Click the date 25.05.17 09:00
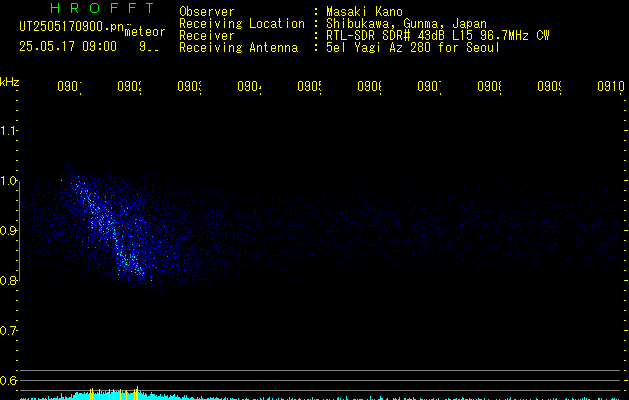The width and height of the screenshot is (629, 400). (68, 46)
